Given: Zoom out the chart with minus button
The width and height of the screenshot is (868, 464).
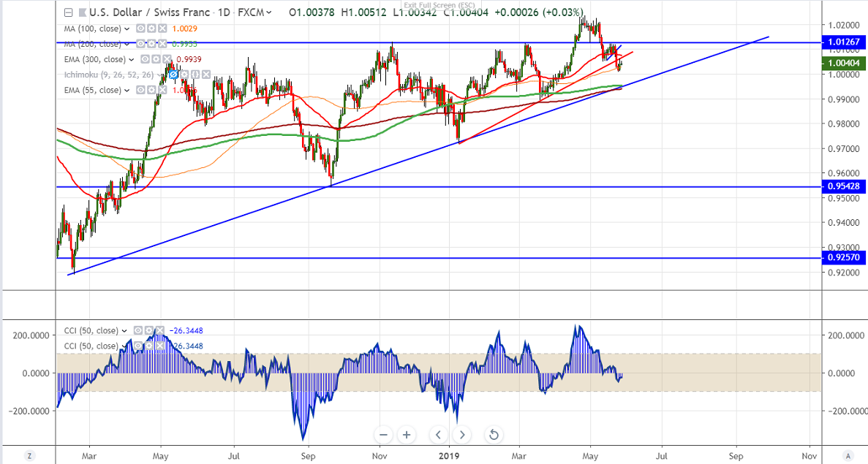Looking at the screenshot, I should [x=383, y=435].
